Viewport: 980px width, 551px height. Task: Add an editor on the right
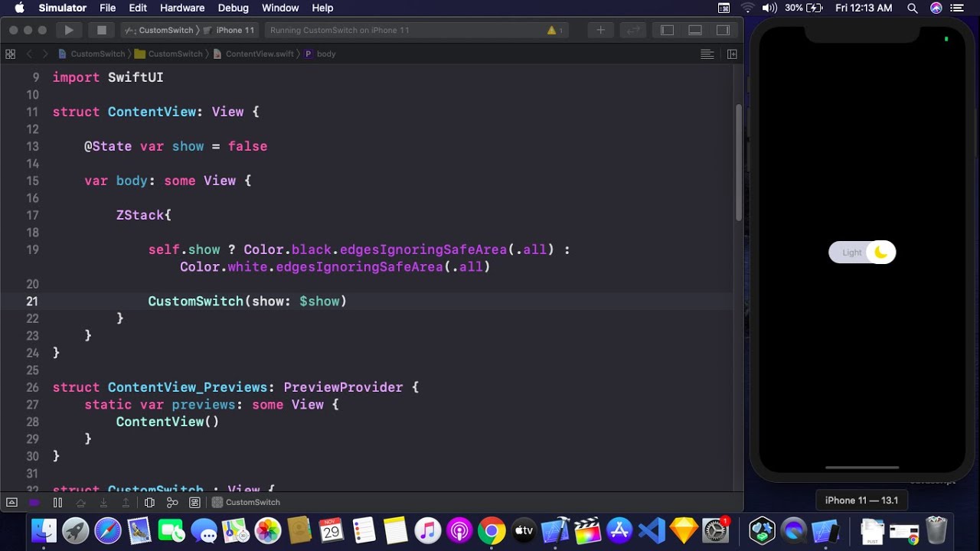coord(732,54)
